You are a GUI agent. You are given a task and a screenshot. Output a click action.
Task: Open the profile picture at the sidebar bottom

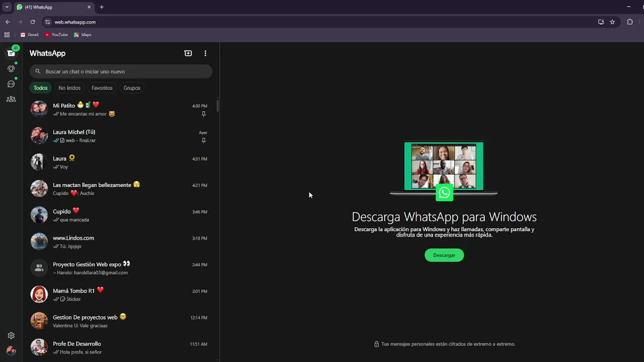11,350
